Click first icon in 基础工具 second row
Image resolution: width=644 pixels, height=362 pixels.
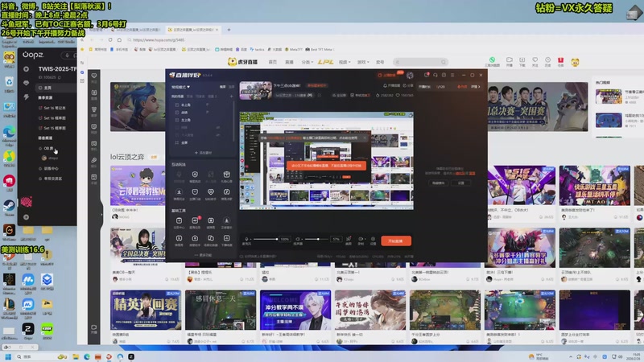coord(179,238)
